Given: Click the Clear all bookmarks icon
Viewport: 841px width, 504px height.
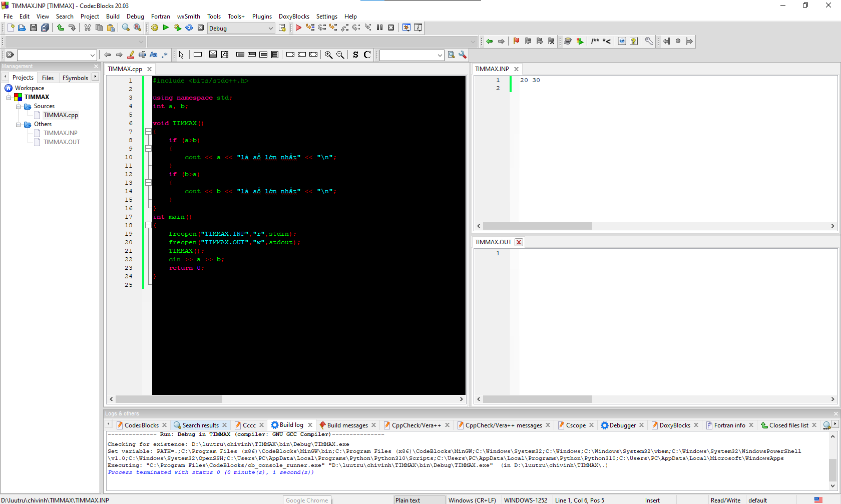Looking at the screenshot, I should (x=551, y=42).
